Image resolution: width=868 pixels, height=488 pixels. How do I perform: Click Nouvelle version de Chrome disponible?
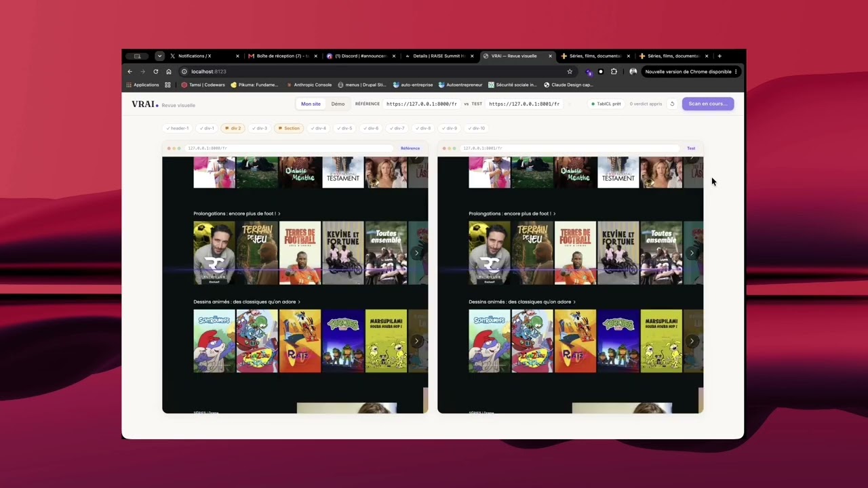click(x=691, y=71)
